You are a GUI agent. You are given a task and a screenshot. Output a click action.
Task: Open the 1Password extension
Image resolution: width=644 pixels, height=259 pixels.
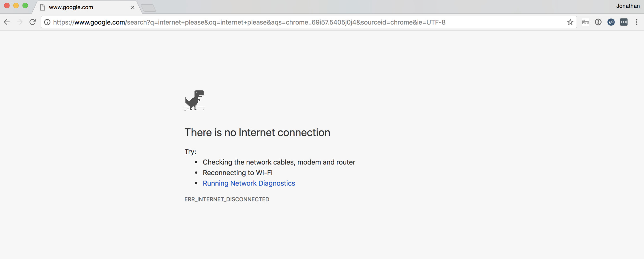(x=598, y=22)
